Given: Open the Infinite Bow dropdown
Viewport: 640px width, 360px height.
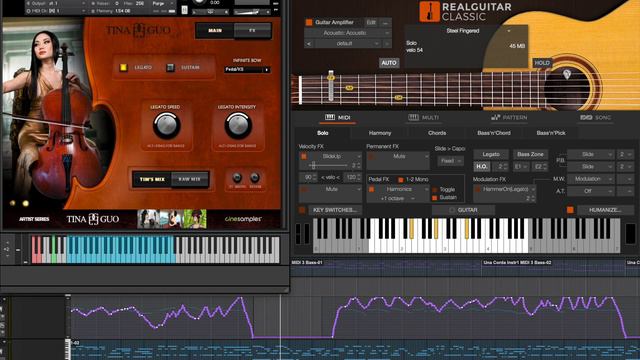Looking at the screenshot, I should [247, 70].
